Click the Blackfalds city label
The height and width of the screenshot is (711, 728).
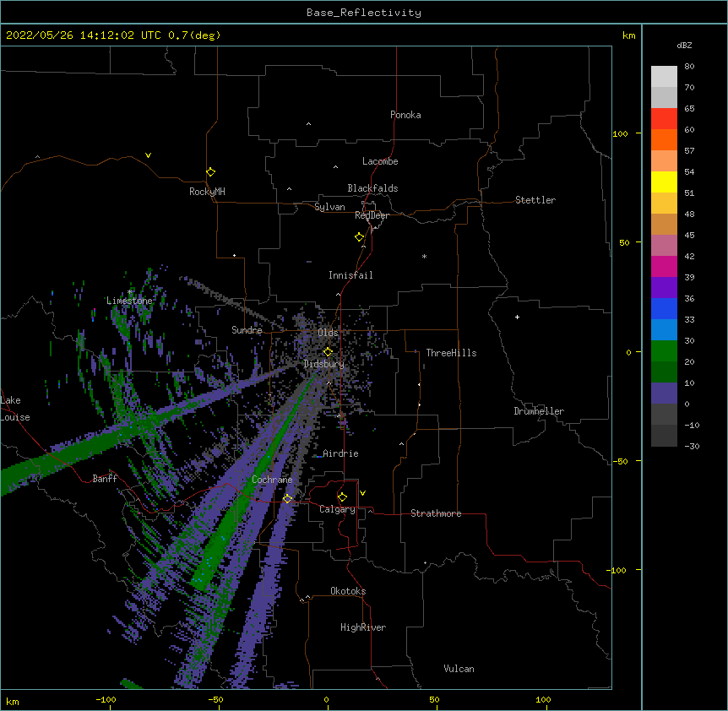tap(372, 188)
